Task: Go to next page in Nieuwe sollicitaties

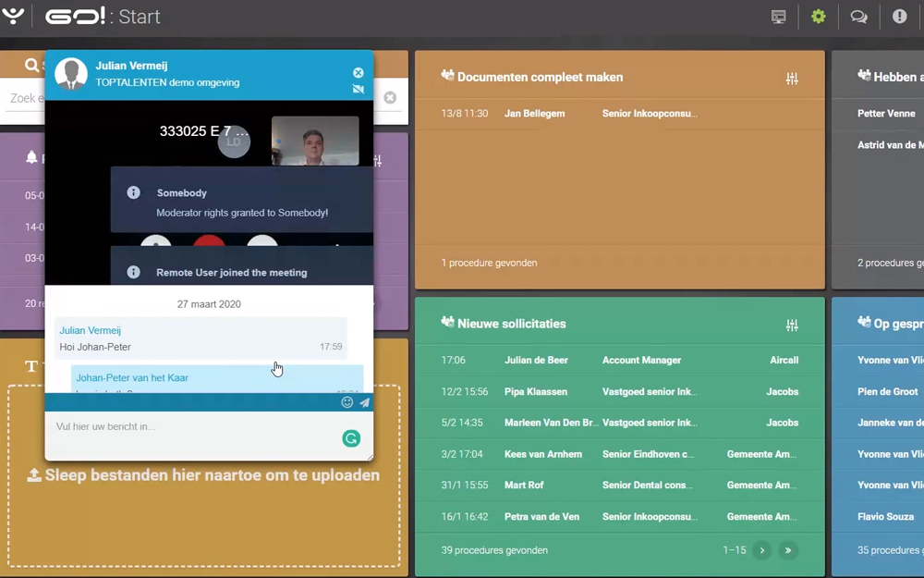Action: pos(762,550)
